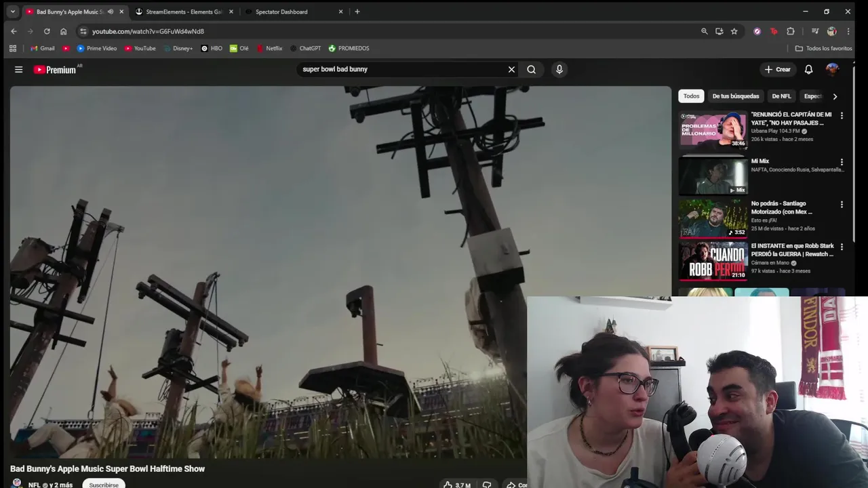
Task: Close the Bad Bunny YouTube tab
Action: pyautogui.click(x=121, y=12)
